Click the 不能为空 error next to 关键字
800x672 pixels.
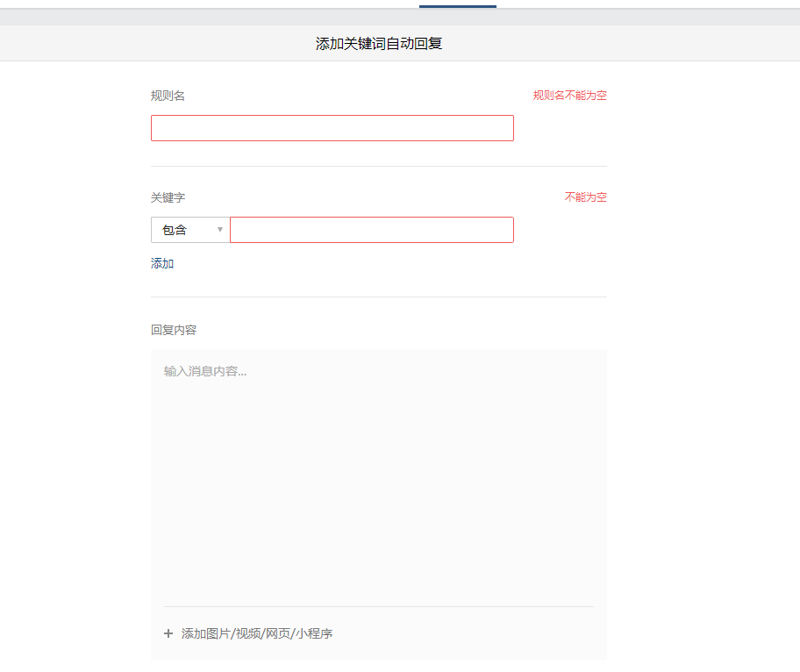coord(585,197)
